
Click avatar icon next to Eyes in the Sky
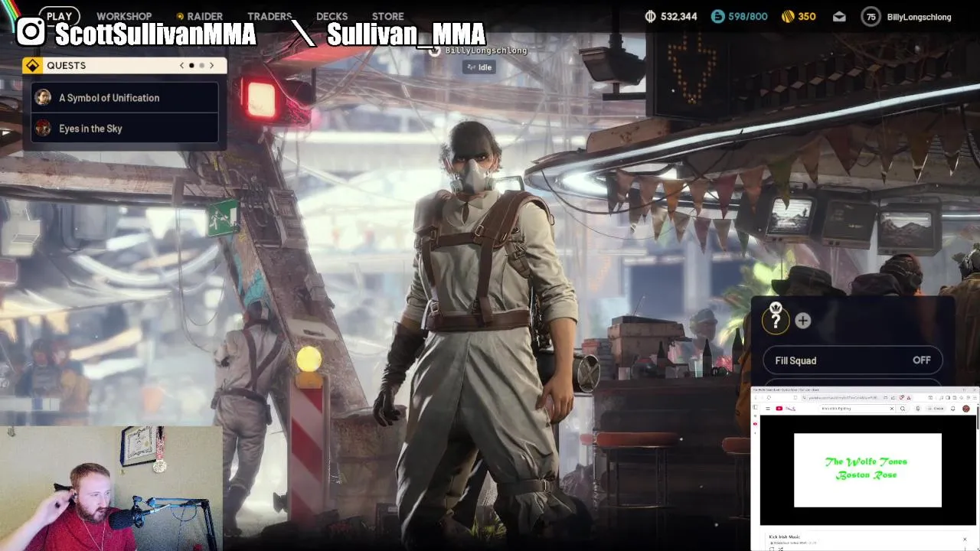coord(44,128)
